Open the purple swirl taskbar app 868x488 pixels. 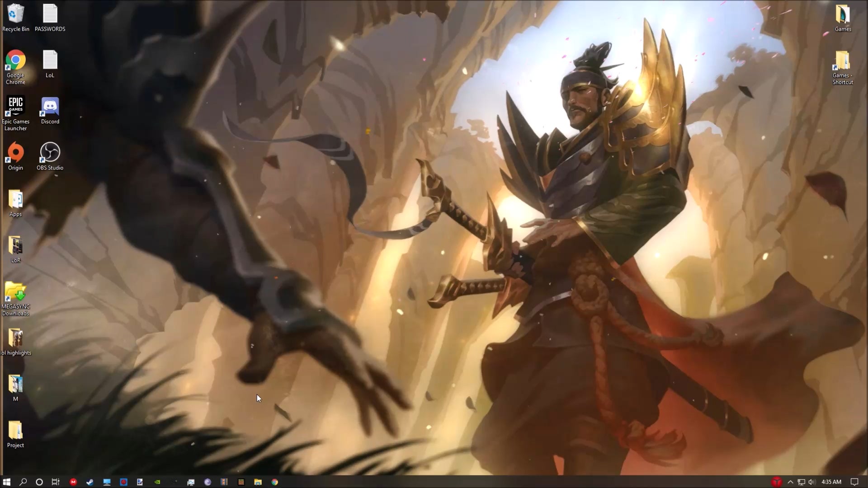coord(208,482)
